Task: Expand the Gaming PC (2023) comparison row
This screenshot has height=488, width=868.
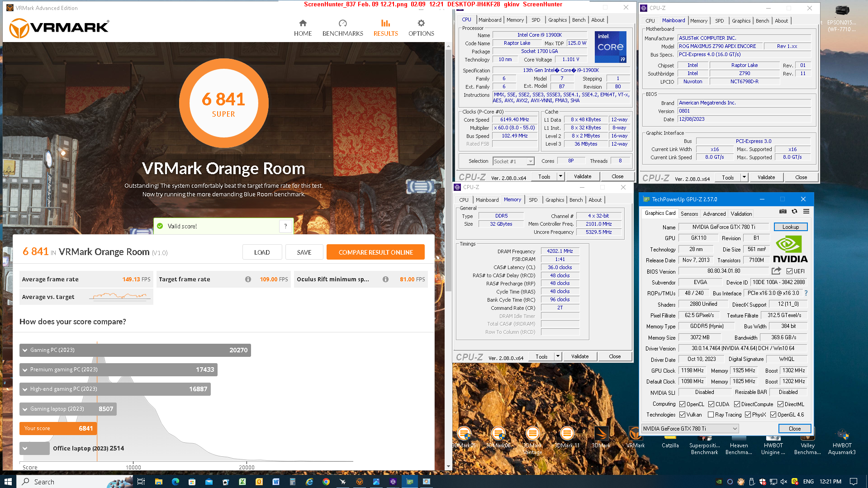Action: (x=135, y=350)
